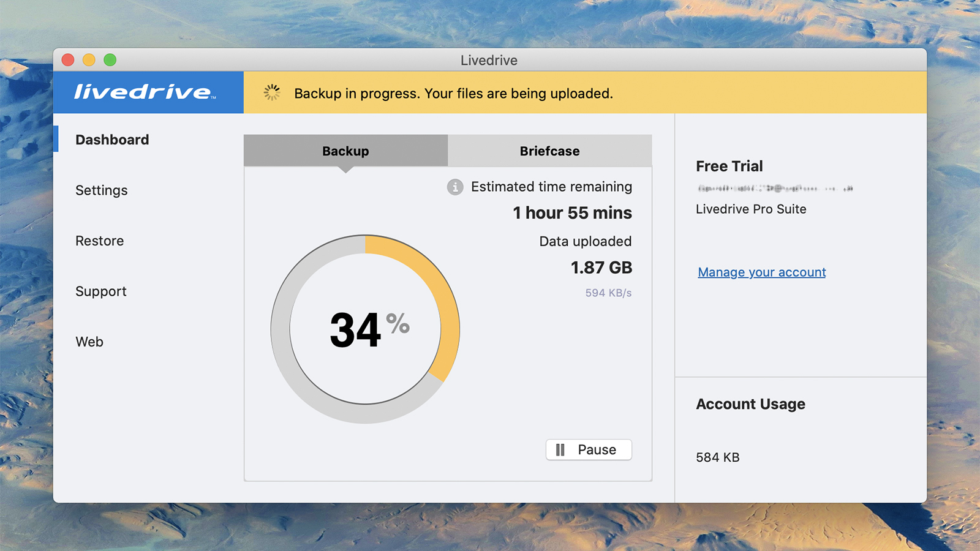The width and height of the screenshot is (980, 551).
Task: Select Web in the sidebar
Action: tap(89, 342)
